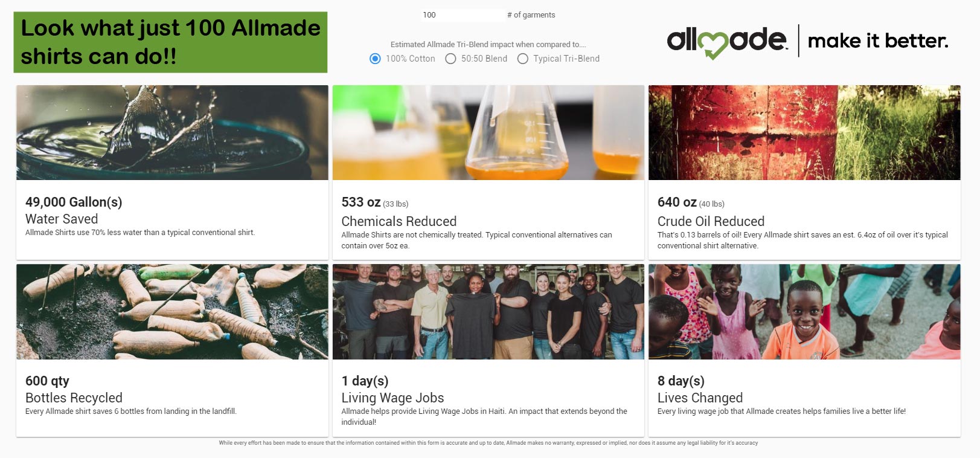980x458 pixels.
Task: Click the number of garments input field
Action: (x=463, y=15)
